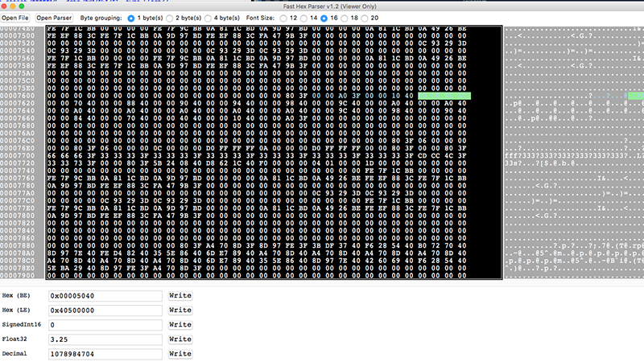Viewport: 644px width, 362px height.
Task: Click the Byte grouping label
Action: (101, 18)
